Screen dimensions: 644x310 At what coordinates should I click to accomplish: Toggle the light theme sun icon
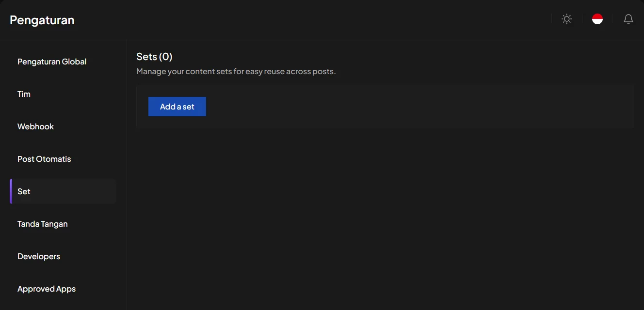pos(566,19)
